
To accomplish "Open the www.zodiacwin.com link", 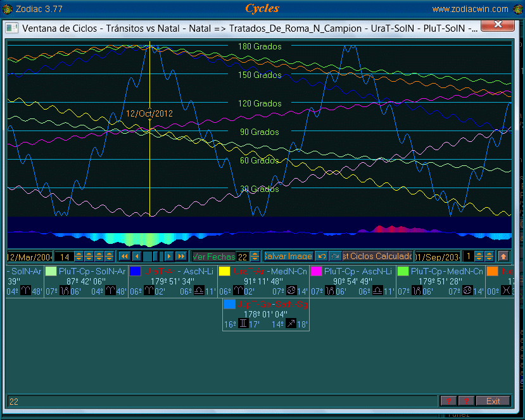I will tap(470, 9).
